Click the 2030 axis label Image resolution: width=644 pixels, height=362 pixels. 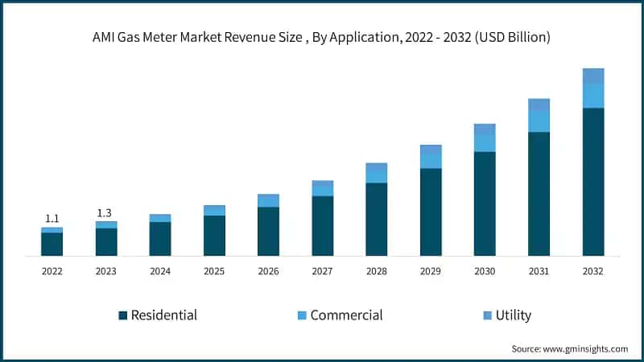tap(485, 271)
